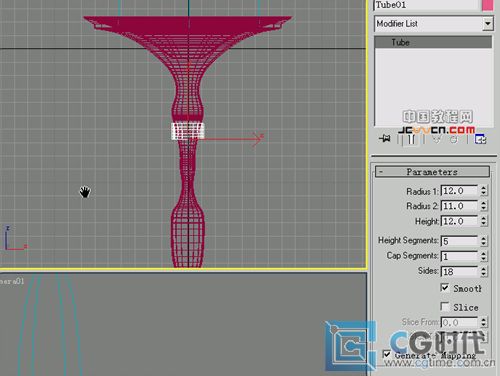Screen dimensions: 500x376
Task: Click Height Segments spinner arrows
Action: click(x=484, y=241)
